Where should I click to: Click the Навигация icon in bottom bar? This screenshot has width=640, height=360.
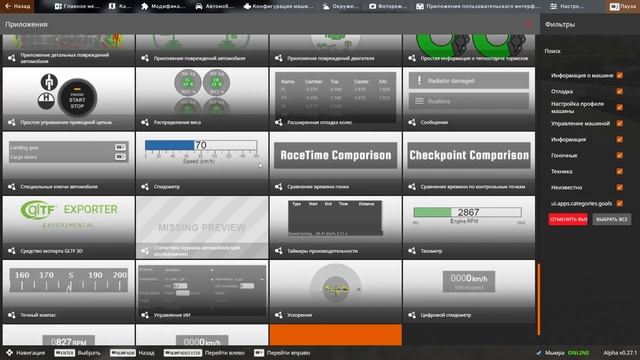9,353
